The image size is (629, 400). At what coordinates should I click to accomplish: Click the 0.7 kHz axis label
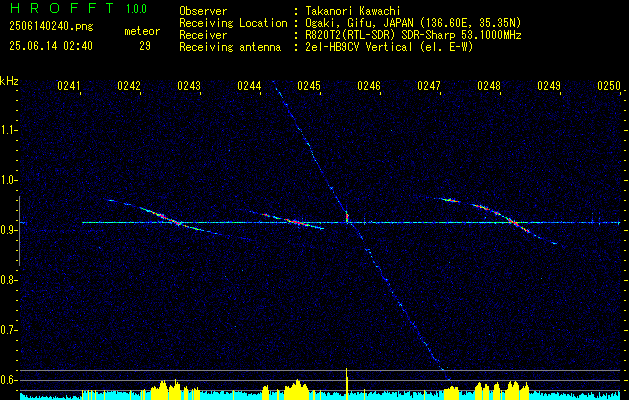(x=8, y=330)
